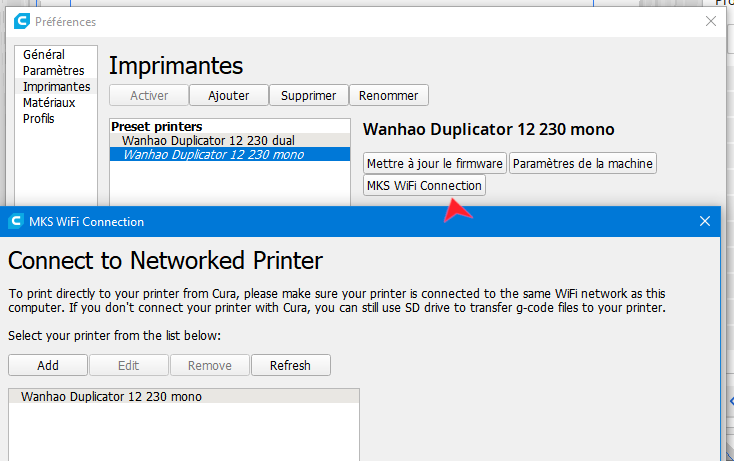This screenshot has width=734, height=461.
Task: Click the Refresh button
Action: (x=291, y=366)
